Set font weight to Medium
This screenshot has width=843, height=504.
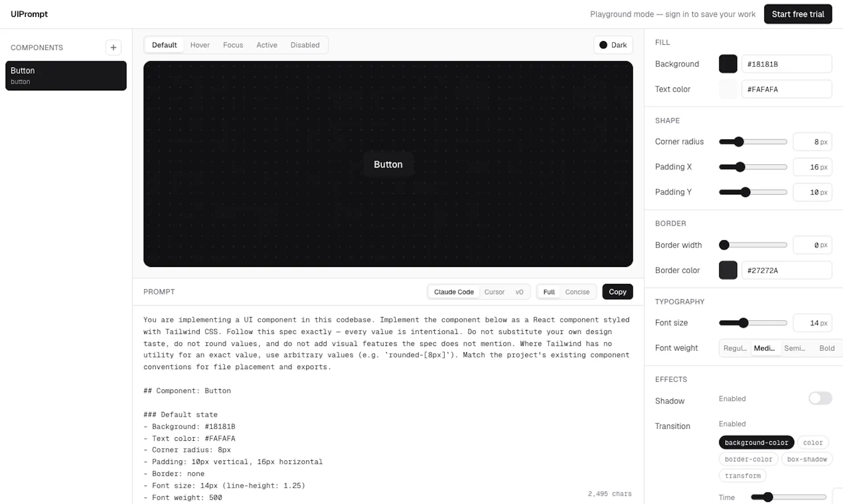(764, 348)
